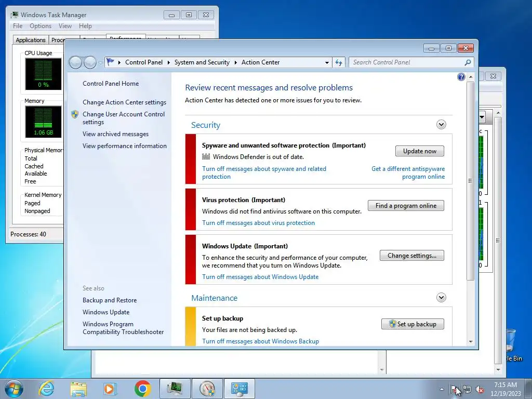Open Turn off messages about spyware link
Screen dimensions: 532x399
point(264,172)
